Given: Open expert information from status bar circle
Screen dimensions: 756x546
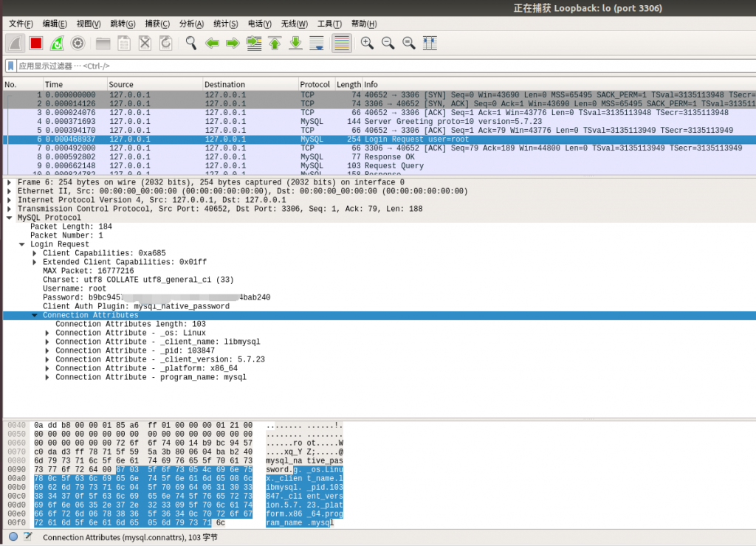Looking at the screenshot, I should pos(13,536).
